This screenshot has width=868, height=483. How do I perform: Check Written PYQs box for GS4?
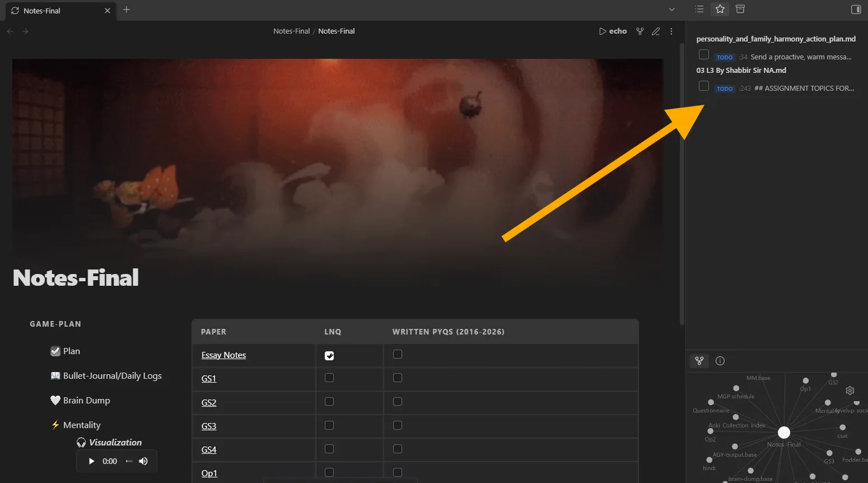[398, 449]
